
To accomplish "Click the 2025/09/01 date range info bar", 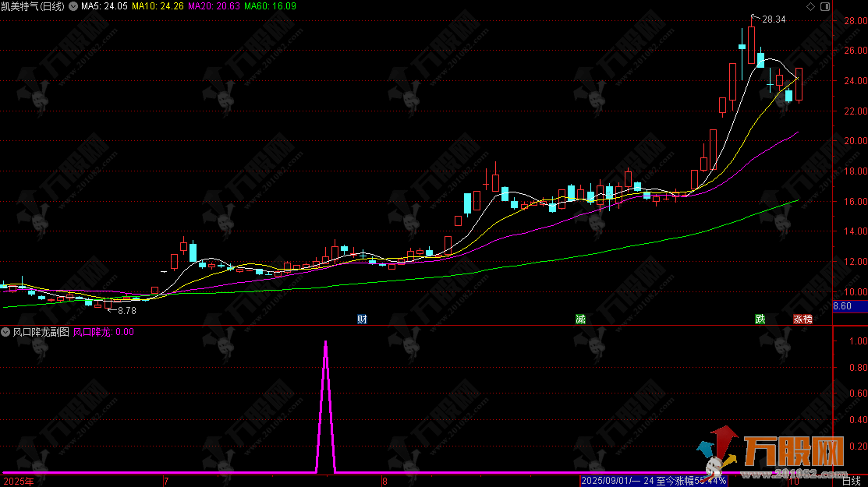I will pyautogui.click(x=654, y=481).
